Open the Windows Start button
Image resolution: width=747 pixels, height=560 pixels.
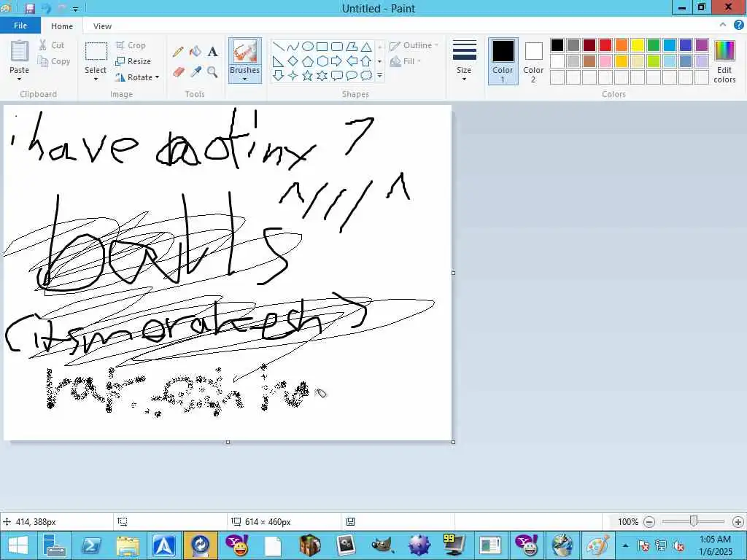18,545
